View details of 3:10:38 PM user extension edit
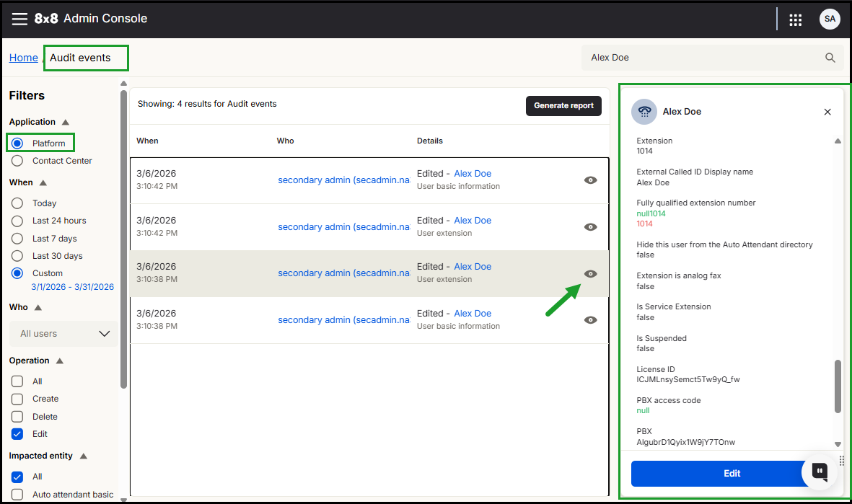This screenshot has height=504, width=852. pyautogui.click(x=591, y=274)
